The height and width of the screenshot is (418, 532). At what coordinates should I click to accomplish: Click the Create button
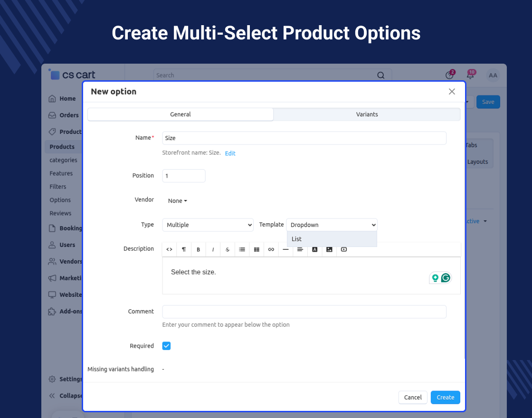(x=446, y=397)
